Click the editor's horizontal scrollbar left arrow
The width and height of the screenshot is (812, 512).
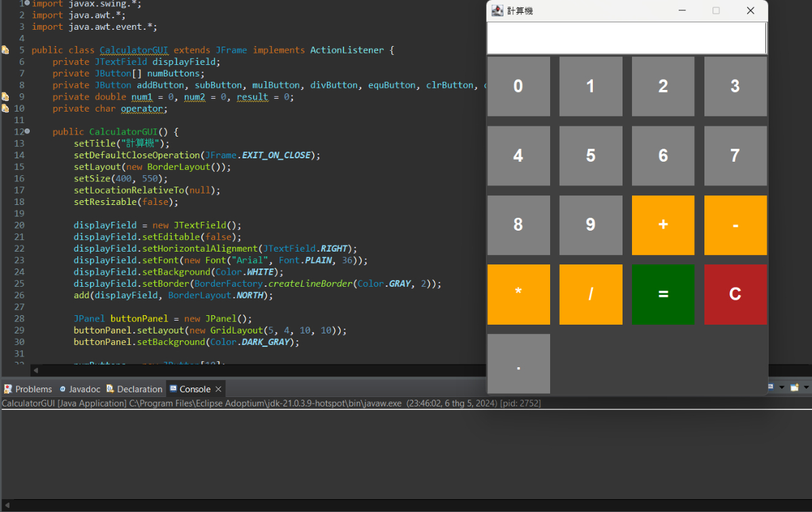click(36, 370)
